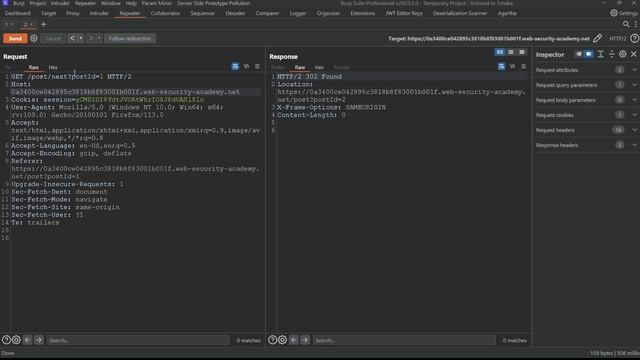Open the Collaborator tab
640x360 pixels.
pos(165,13)
